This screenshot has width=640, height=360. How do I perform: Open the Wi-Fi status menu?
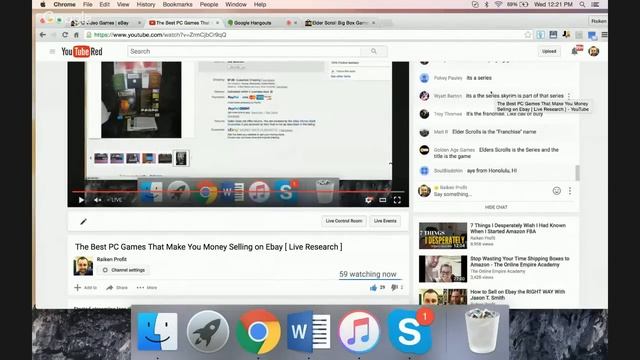point(498,4)
